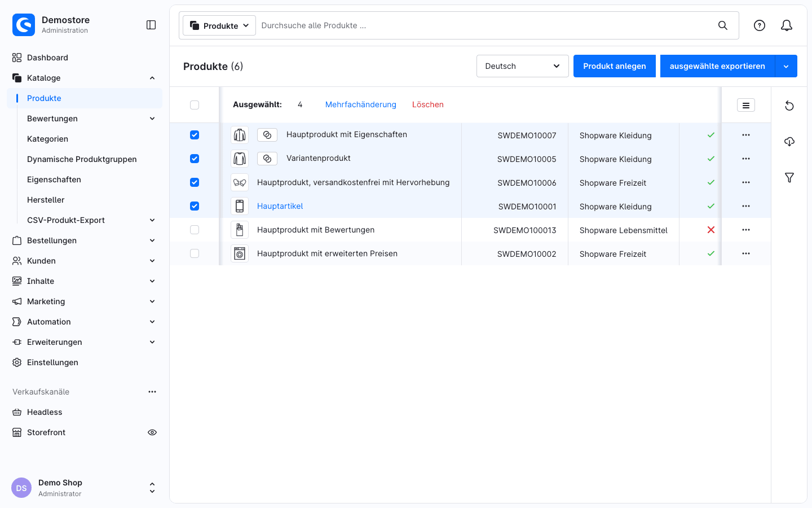812x508 pixels.
Task: Expand the Bestellungen menu section
Action: pyautogui.click(x=85, y=240)
